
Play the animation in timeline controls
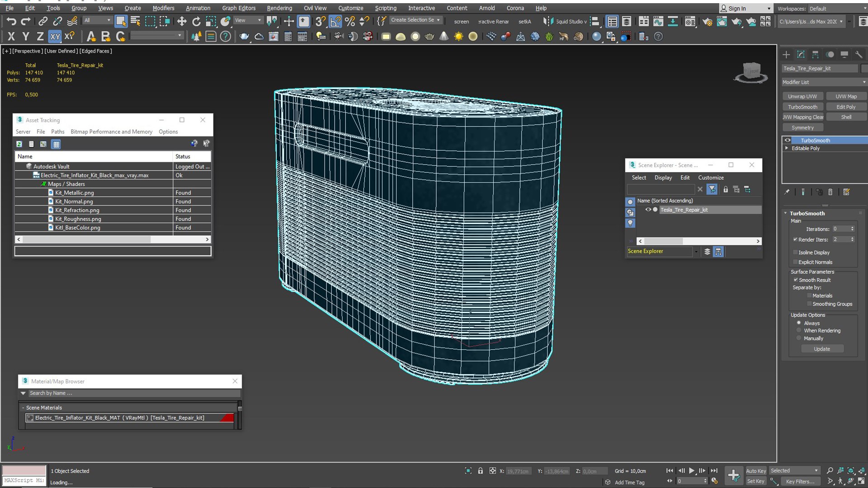[x=692, y=470]
